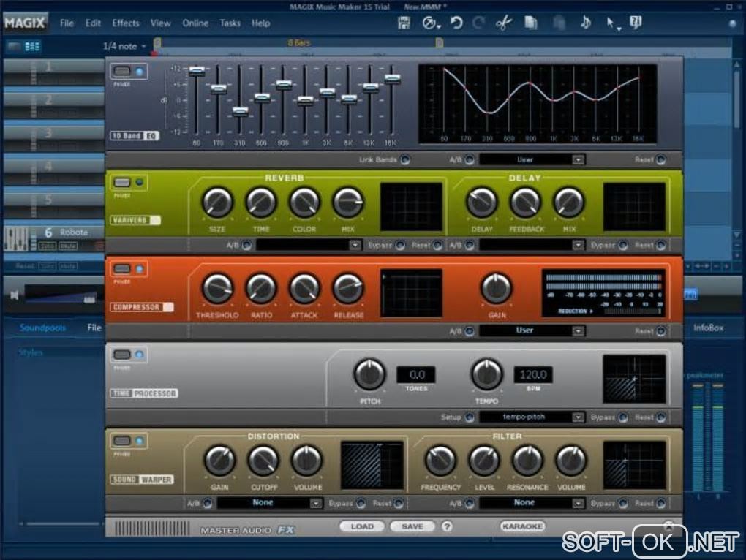Screen dimensions: 746x560
Task: Click the pitch tones value field
Action: pos(416,374)
